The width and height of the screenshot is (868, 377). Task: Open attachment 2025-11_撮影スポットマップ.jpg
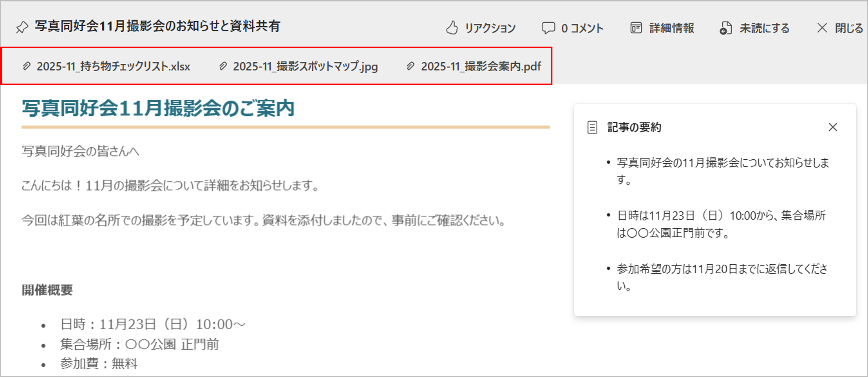pyautogui.click(x=305, y=66)
